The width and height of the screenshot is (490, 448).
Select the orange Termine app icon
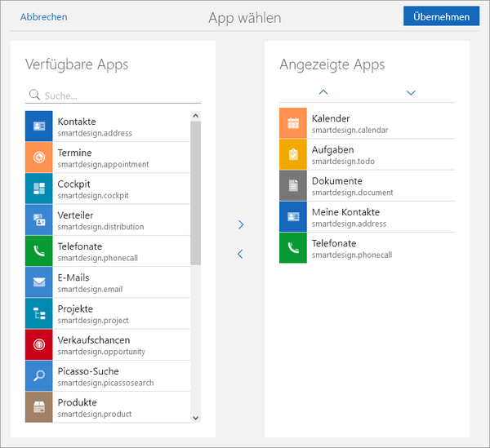[39, 157]
